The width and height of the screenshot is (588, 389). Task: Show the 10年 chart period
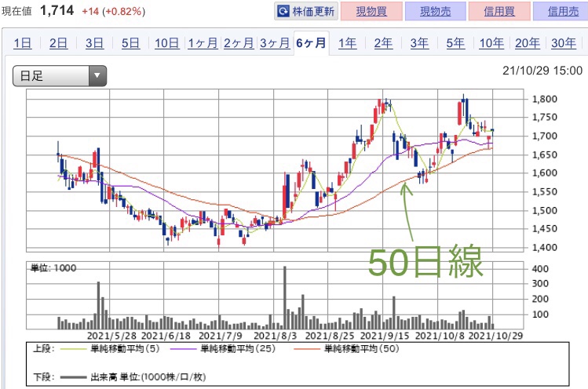[491, 43]
